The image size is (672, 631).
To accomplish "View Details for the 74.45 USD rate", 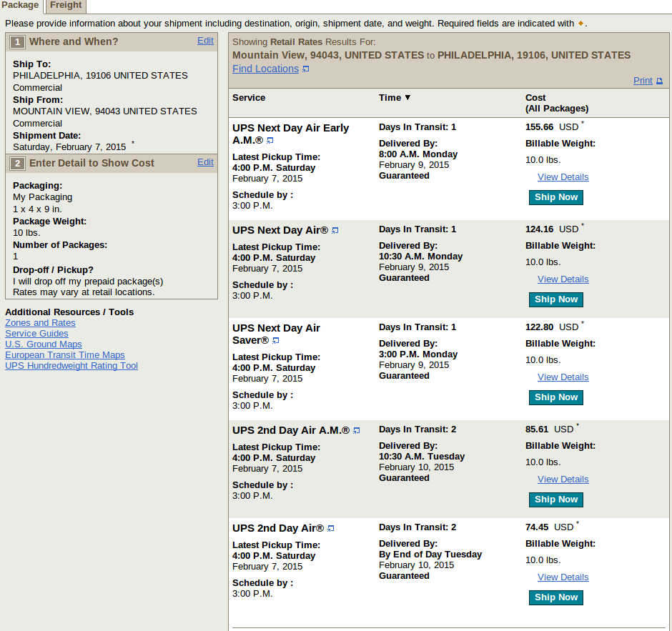I will point(563,577).
